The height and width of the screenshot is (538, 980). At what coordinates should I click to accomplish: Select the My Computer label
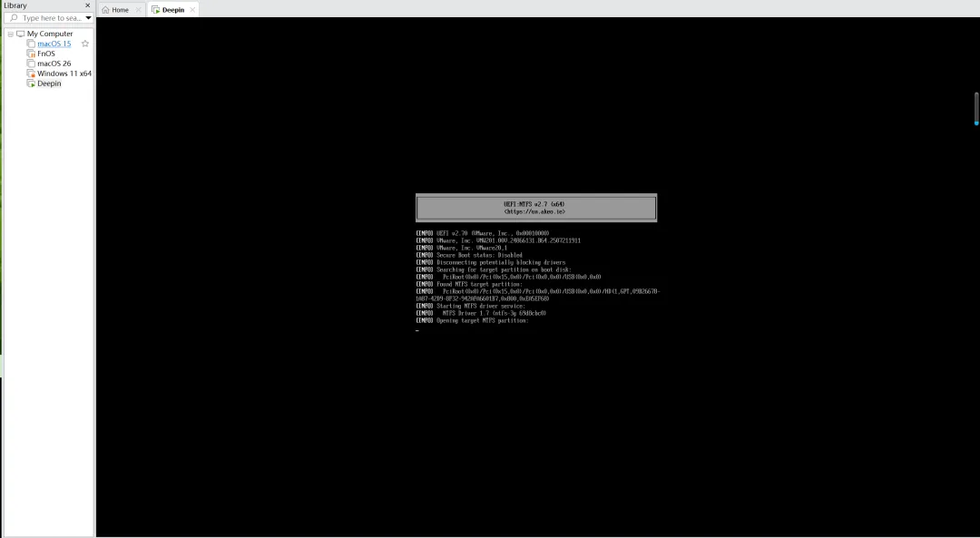pos(50,34)
